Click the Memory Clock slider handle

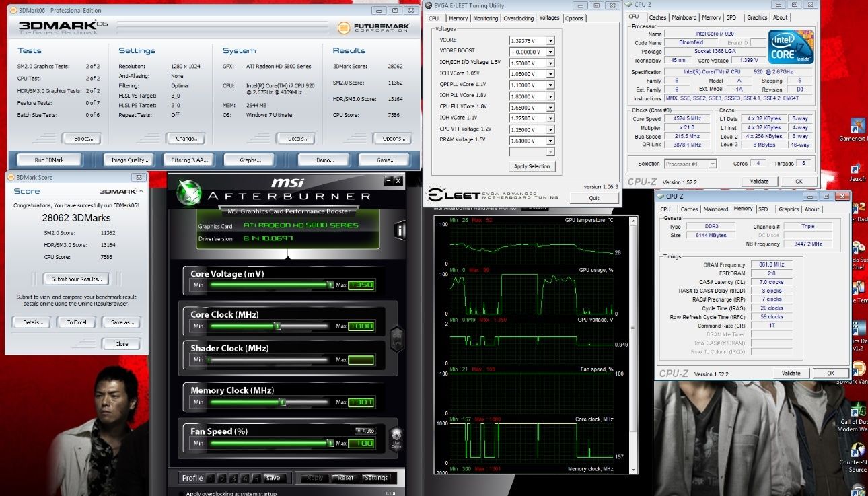click(x=283, y=402)
